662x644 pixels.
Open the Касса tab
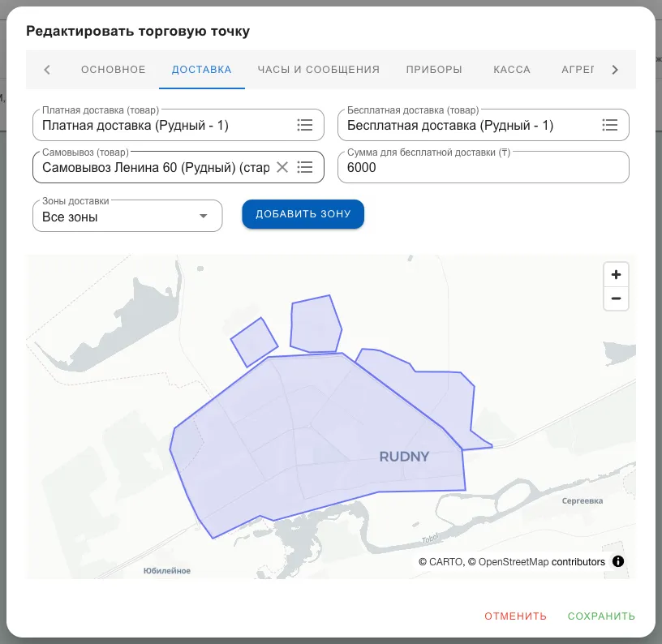[512, 70]
